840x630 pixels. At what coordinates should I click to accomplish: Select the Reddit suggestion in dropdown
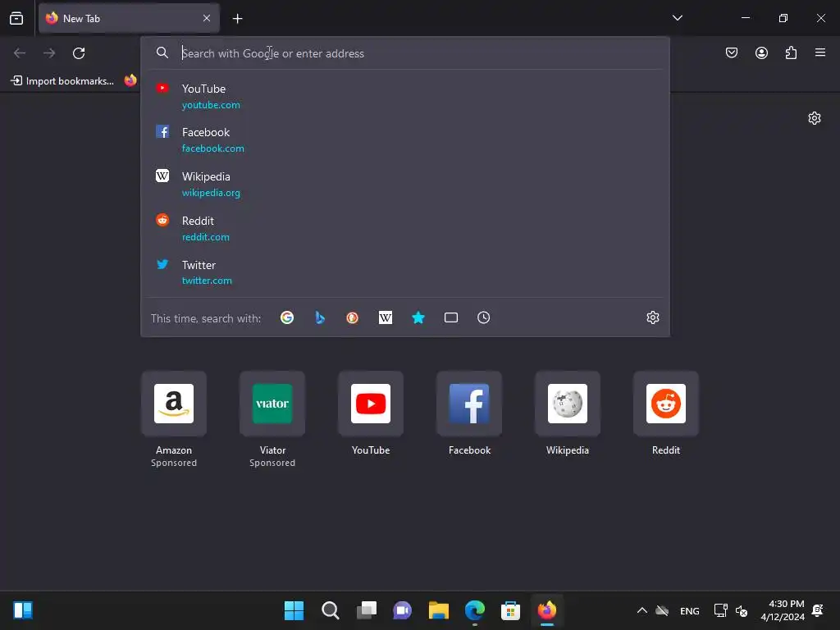tap(405, 229)
